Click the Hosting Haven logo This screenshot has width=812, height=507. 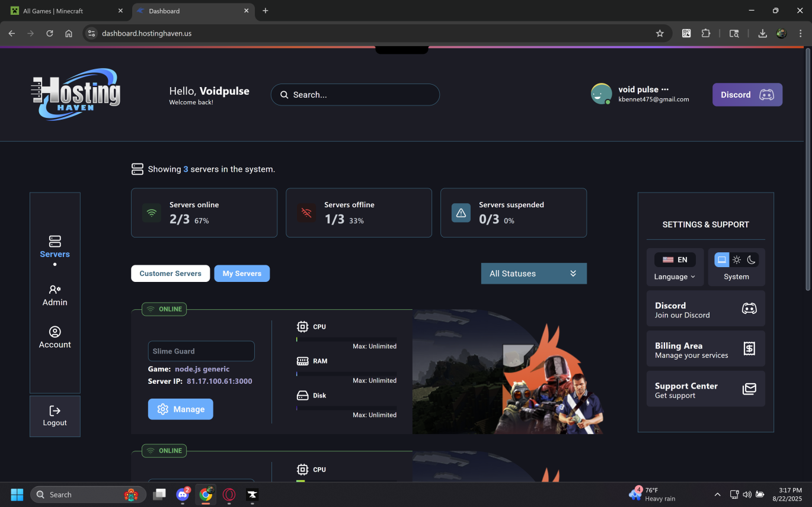click(x=76, y=95)
